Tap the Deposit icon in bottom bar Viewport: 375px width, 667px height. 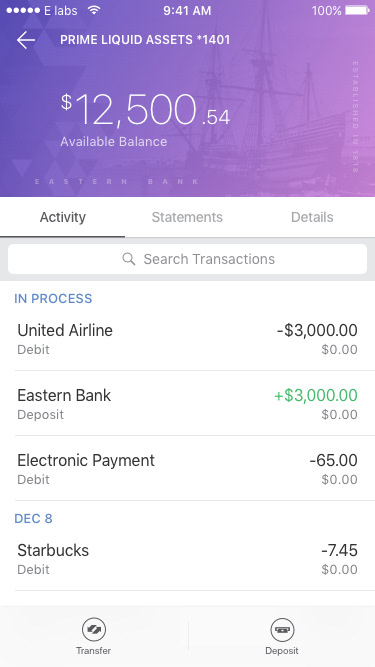282,630
